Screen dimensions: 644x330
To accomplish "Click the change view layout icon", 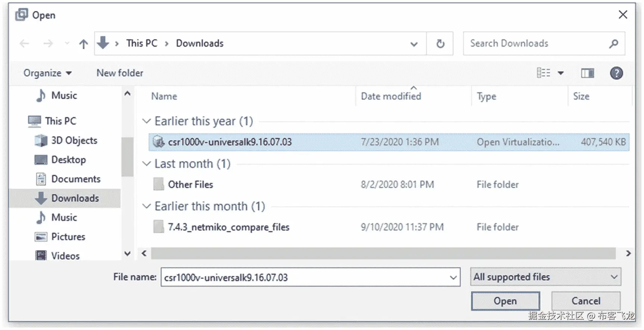I will pos(543,73).
